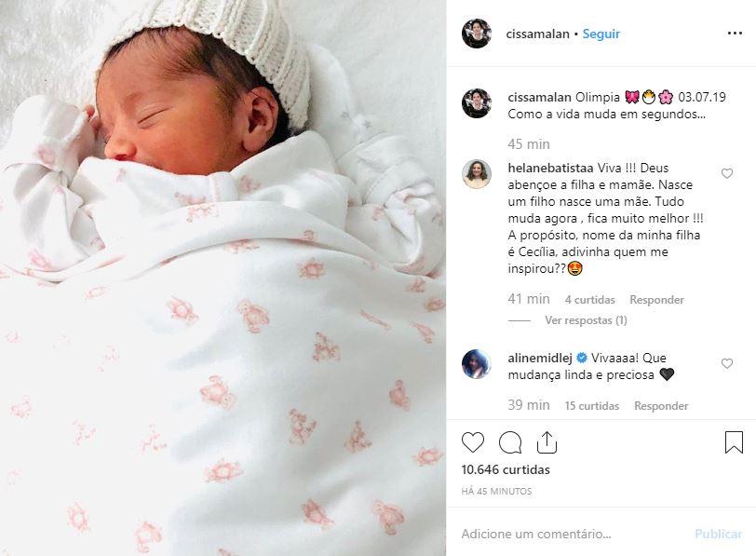Open the three-dot more options menu

click(x=735, y=34)
